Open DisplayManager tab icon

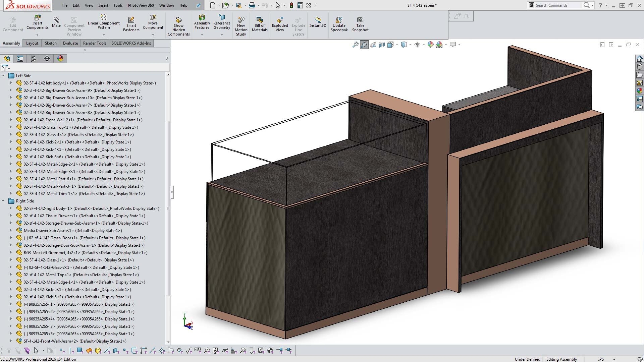(x=60, y=59)
